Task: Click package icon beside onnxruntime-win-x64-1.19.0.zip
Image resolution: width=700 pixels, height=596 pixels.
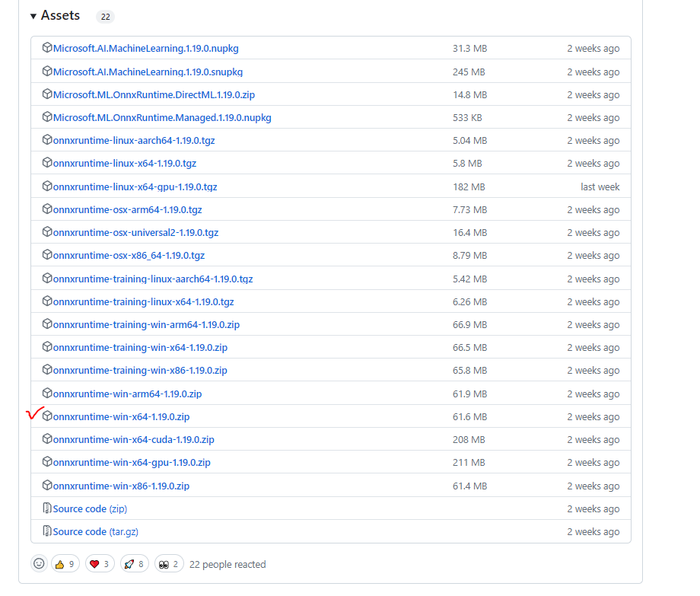Action: tap(47, 416)
